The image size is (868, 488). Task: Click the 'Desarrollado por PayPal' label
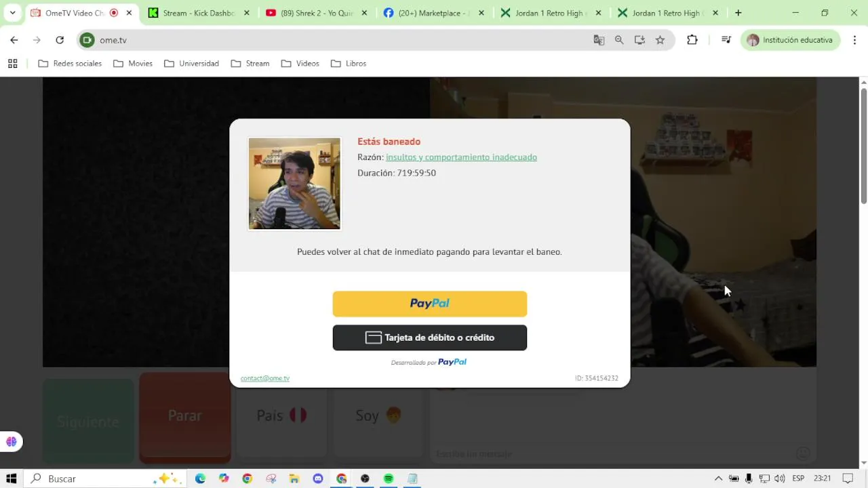[x=429, y=362]
